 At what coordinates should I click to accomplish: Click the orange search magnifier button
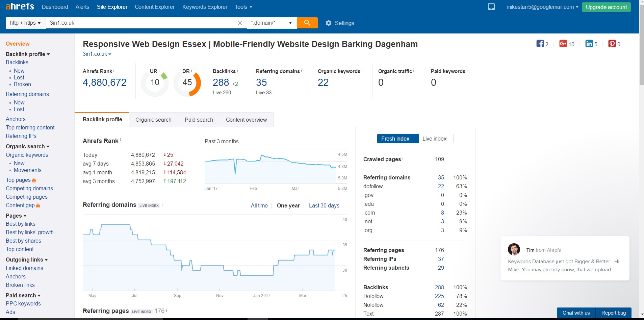[x=307, y=23]
